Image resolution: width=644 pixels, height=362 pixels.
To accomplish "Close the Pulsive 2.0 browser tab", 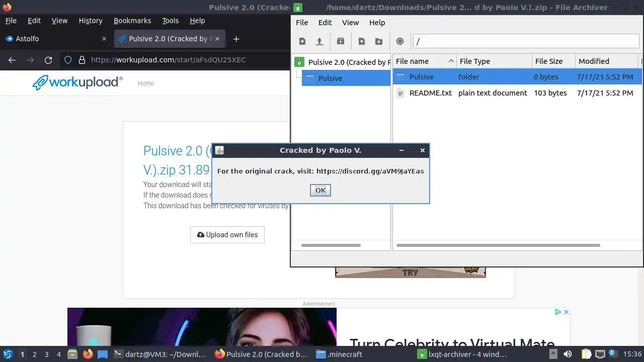I will (x=217, y=39).
